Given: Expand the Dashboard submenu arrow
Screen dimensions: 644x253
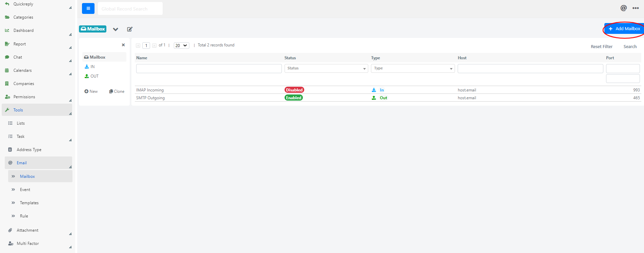Looking at the screenshot, I should [70, 35].
